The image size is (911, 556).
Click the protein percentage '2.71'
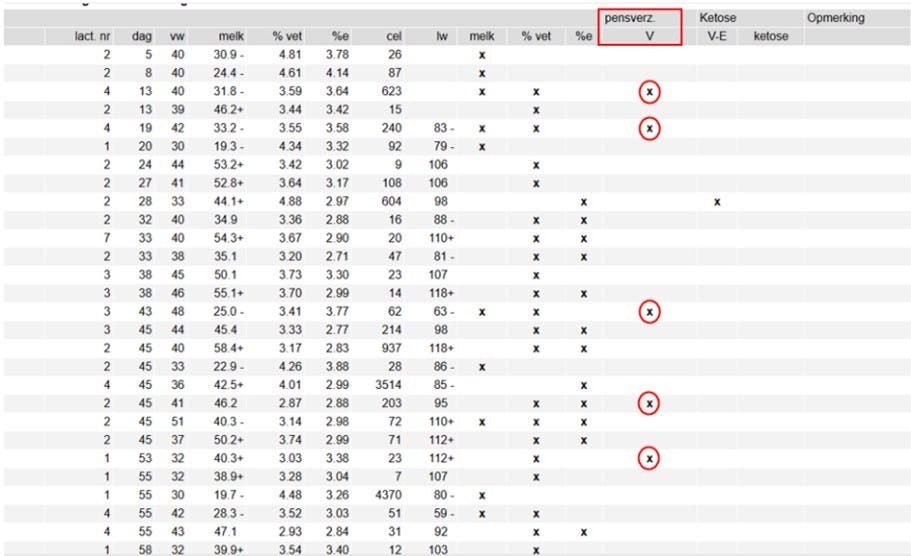[x=337, y=256]
